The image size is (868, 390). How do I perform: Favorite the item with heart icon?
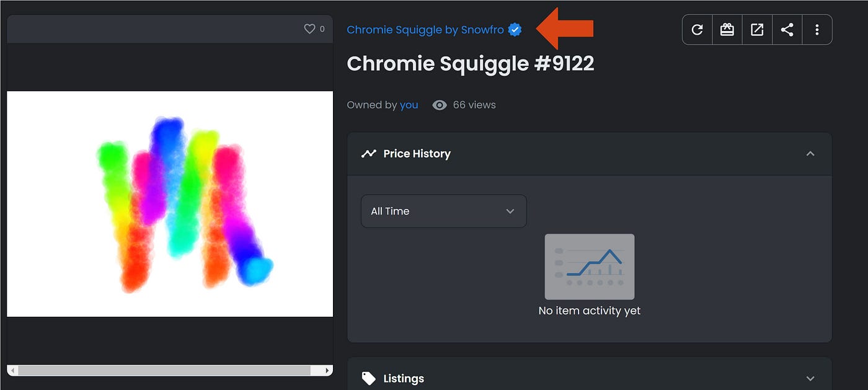[x=309, y=29]
